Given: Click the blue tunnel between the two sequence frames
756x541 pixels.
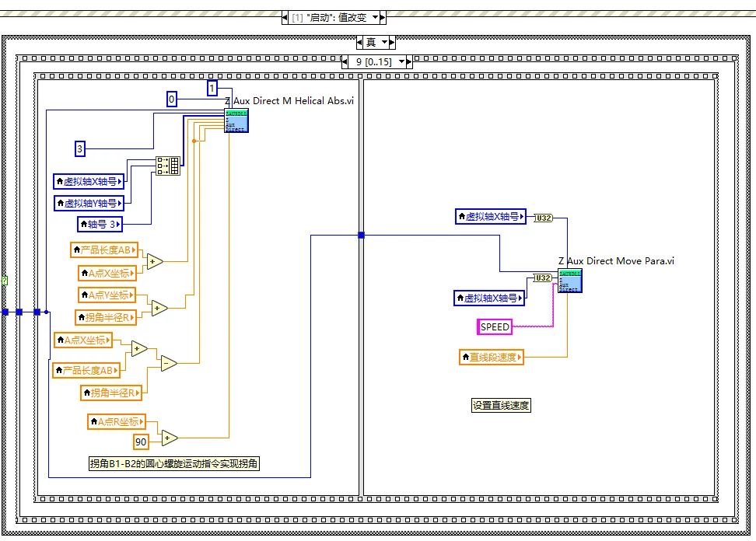Looking at the screenshot, I should point(361,235).
